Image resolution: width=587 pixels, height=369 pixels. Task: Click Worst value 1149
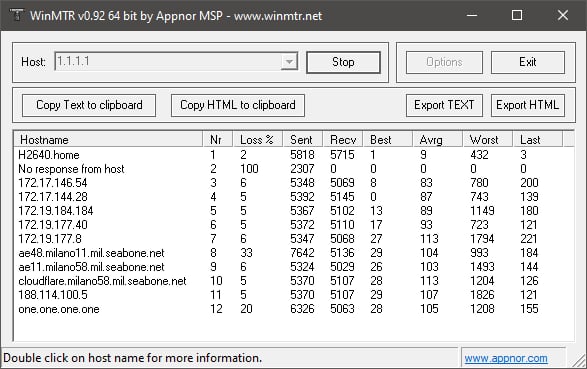(x=482, y=211)
